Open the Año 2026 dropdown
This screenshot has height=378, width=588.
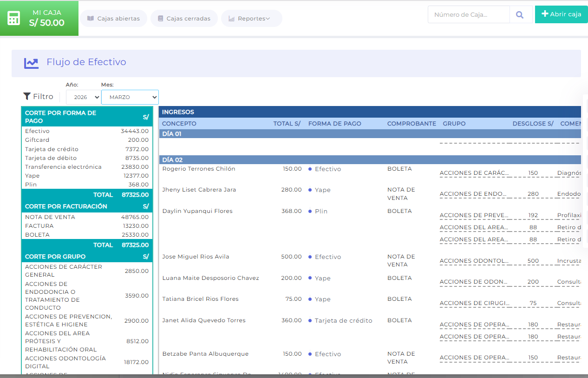click(x=84, y=97)
